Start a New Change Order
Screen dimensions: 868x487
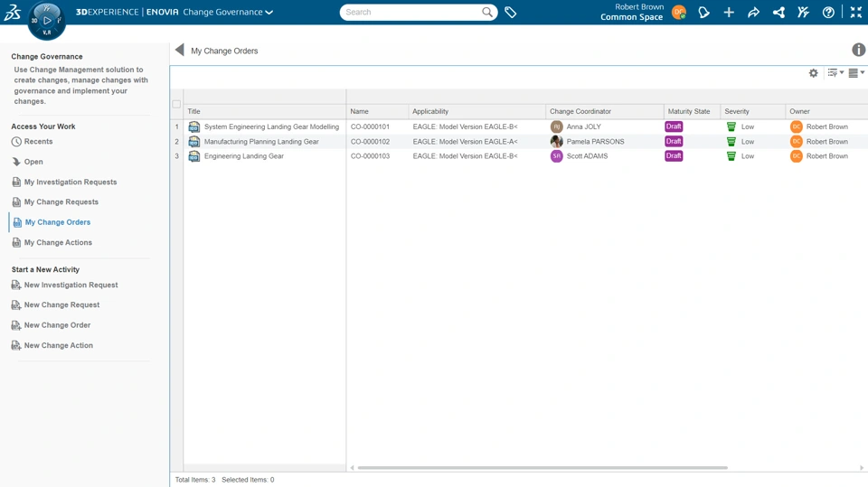57,325
